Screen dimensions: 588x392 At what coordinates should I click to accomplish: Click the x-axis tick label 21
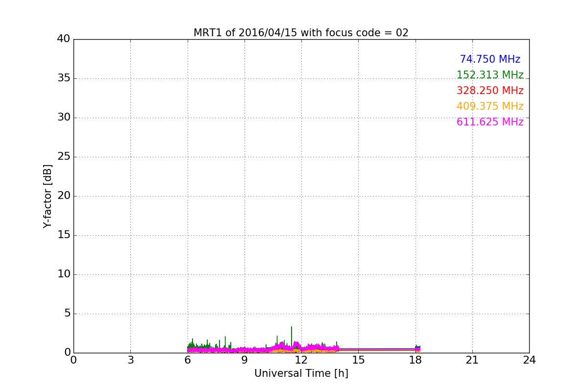point(472,360)
